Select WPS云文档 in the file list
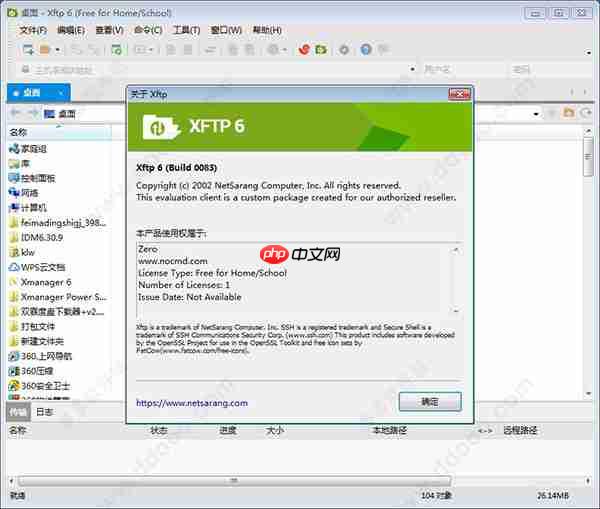 [37, 268]
